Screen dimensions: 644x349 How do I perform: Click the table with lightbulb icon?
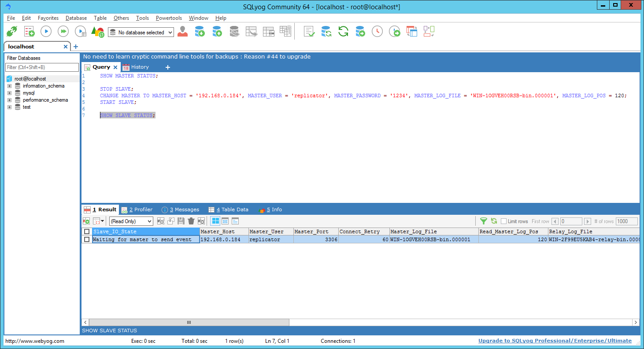pyautogui.click(x=285, y=32)
